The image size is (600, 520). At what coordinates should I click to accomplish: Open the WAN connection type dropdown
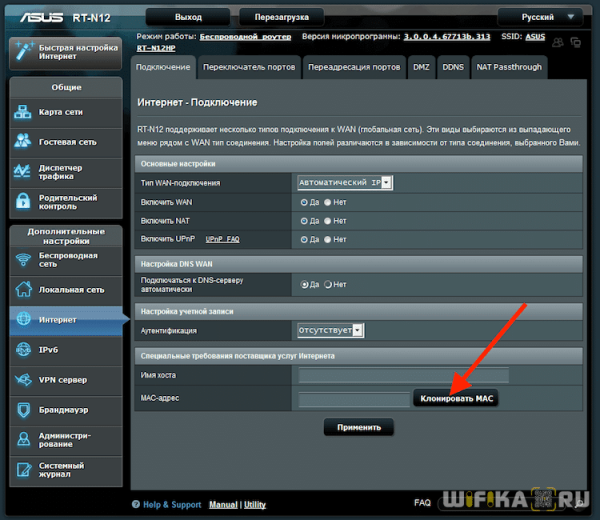click(x=345, y=183)
